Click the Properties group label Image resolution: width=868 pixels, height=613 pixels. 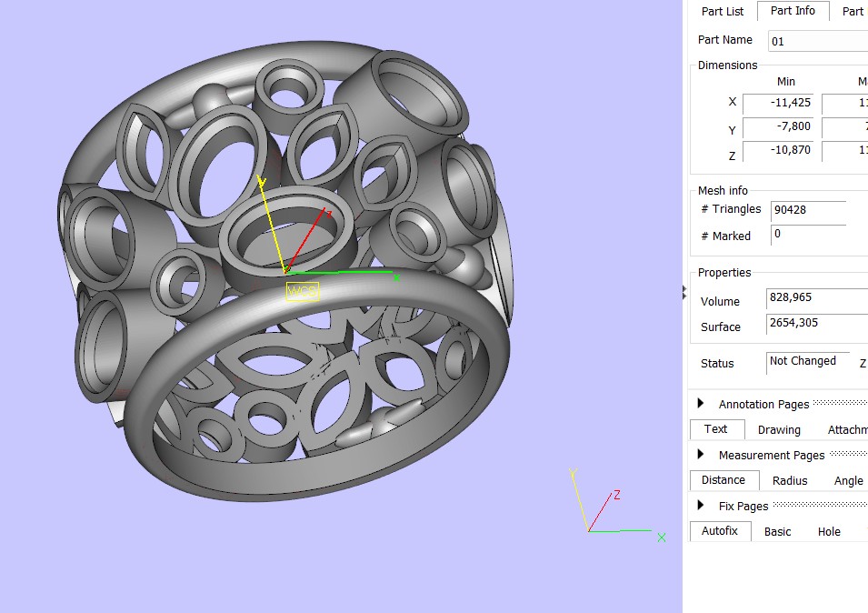point(724,273)
